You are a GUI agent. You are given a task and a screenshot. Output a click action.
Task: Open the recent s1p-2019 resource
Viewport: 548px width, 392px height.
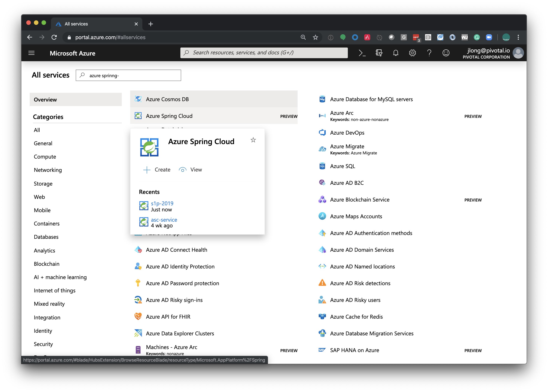coord(162,203)
